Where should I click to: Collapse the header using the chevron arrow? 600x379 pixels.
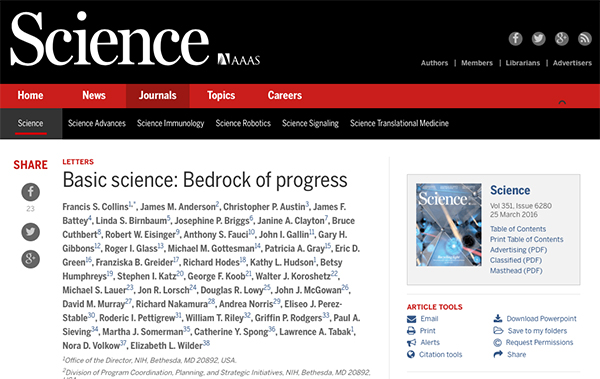(x=562, y=102)
